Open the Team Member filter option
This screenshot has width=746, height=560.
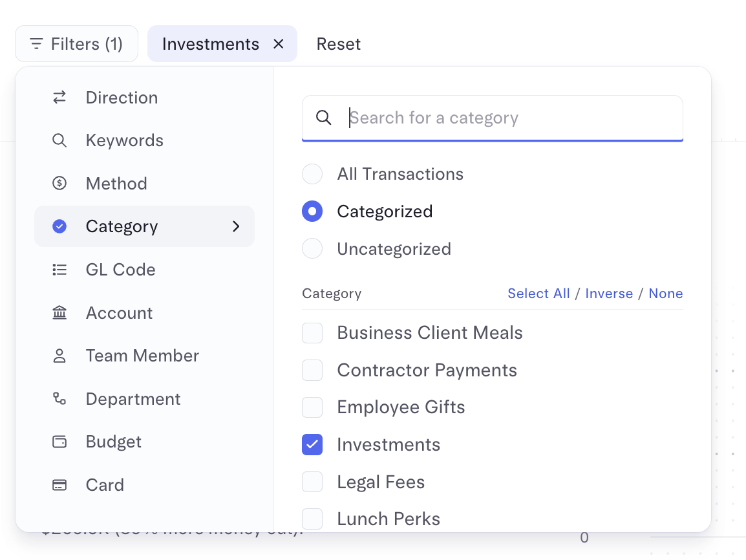pyautogui.click(x=144, y=356)
